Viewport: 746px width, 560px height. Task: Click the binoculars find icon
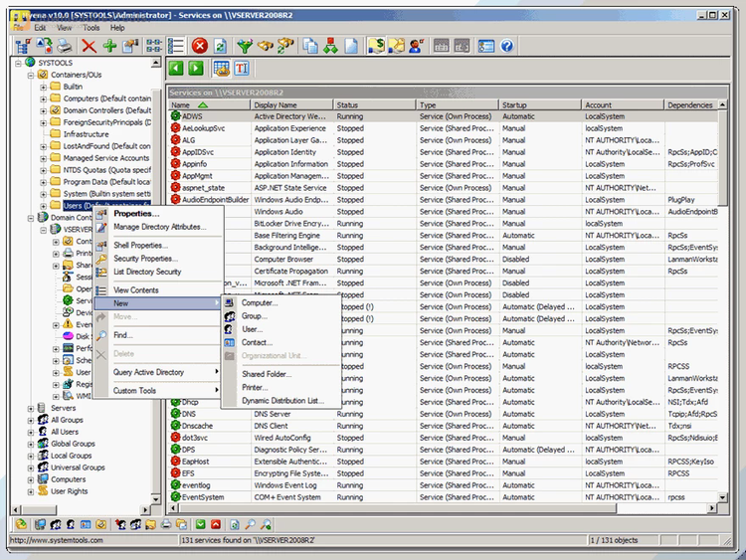pos(266,46)
